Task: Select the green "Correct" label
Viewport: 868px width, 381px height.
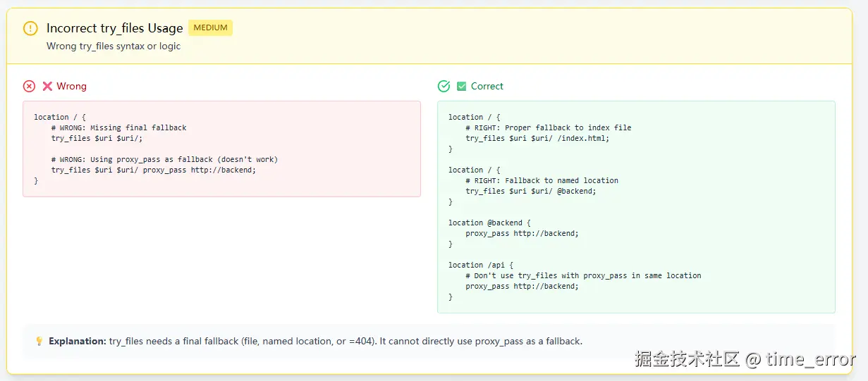Action: pyautogui.click(x=487, y=86)
